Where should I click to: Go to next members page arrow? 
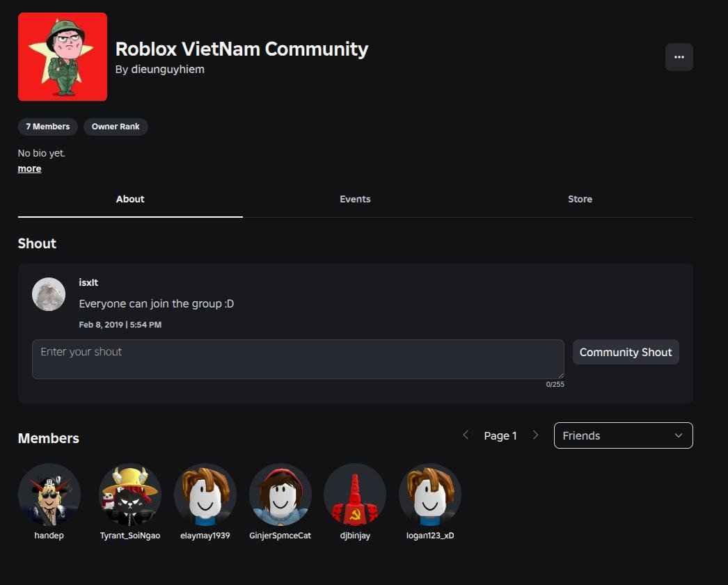pyautogui.click(x=535, y=435)
